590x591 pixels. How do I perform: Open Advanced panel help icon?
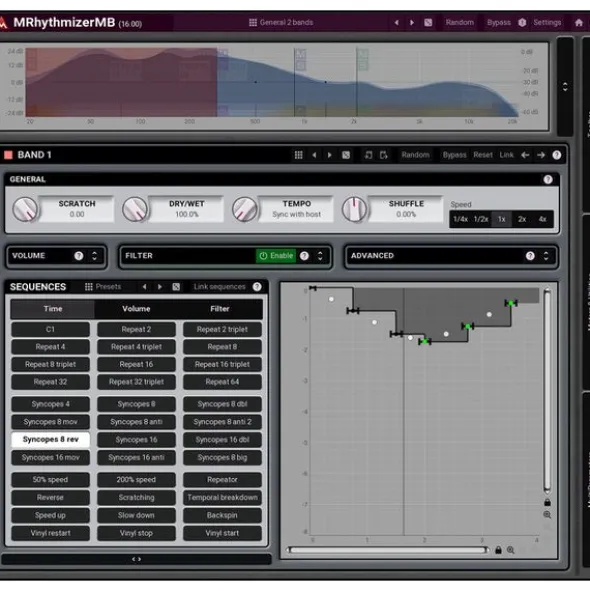530,256
